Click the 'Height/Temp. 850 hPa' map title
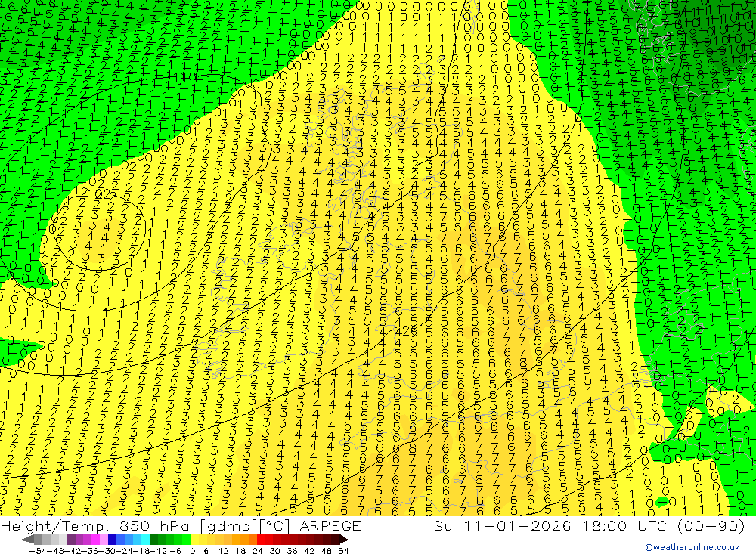Image resolution: width=756 pixels, height=554 pixels. [x=96, y=525]
